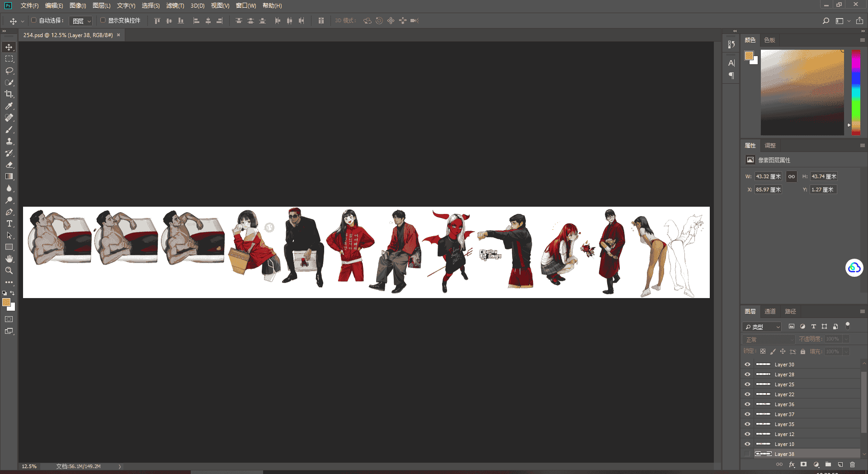The image size is (868, 474).
Task: Select the Rectangular Marquee tool
Action: [9, 59]
